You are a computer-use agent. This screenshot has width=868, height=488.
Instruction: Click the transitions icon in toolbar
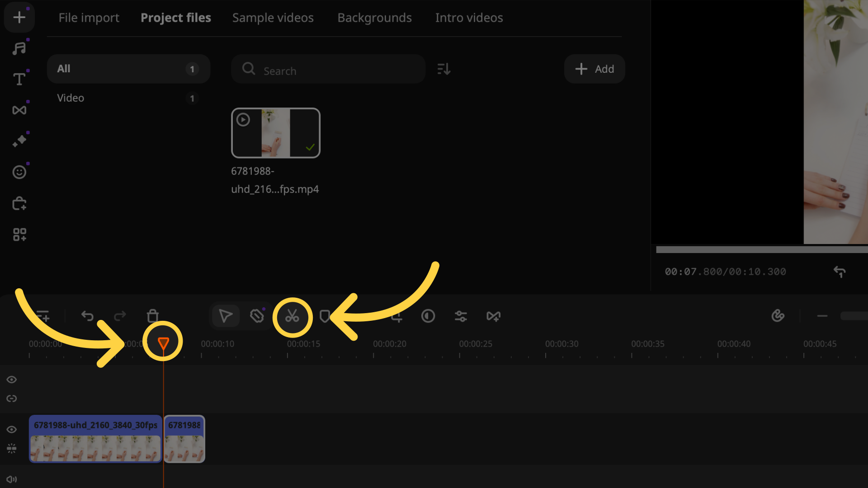[x=19, y=110]
